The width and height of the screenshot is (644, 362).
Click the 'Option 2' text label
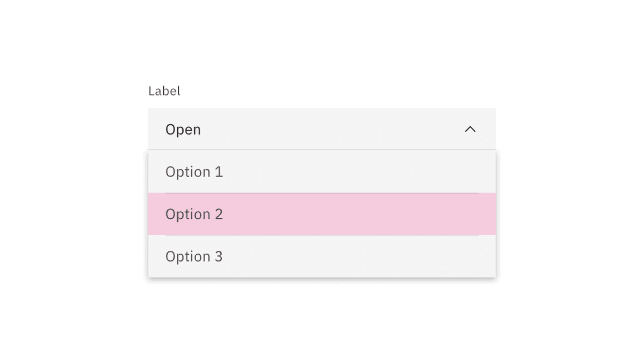(x=194, y=215)
